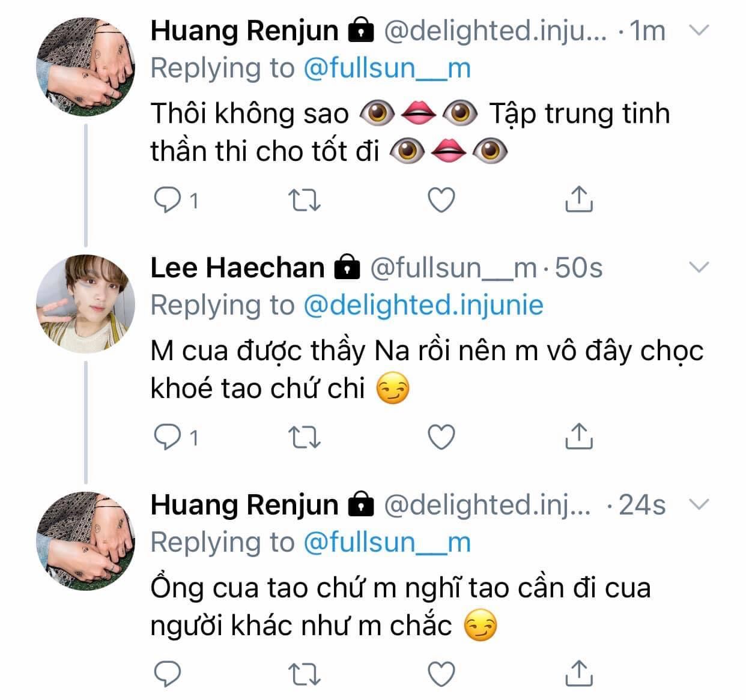This screenshot has width=746, height=700.
Task: Share Lee Haechan's tweet
Action: (x=579, y=436)
